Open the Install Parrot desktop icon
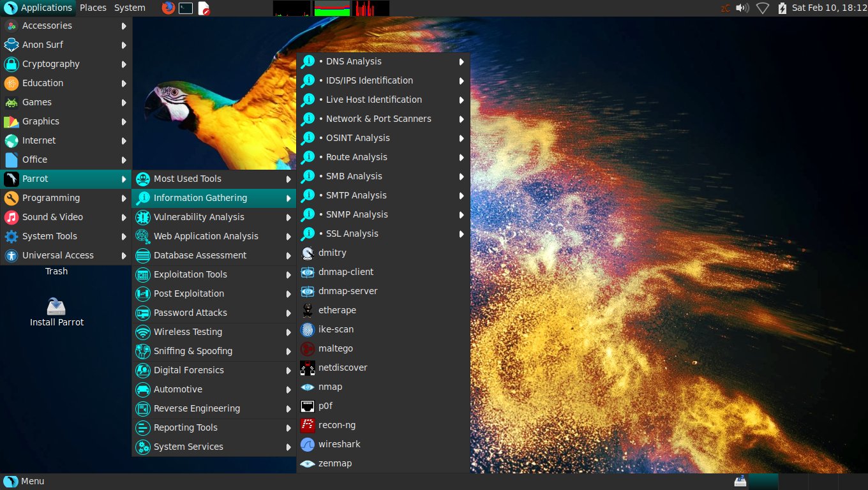This screenshot has width=868, height=490. point(57,312)
